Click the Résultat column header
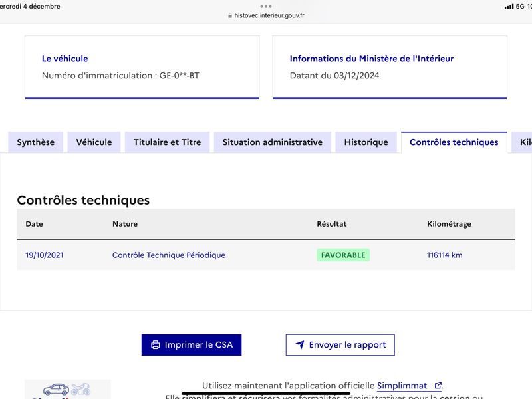The width and height of the screenshot is (532, 399). coord(331,224)
